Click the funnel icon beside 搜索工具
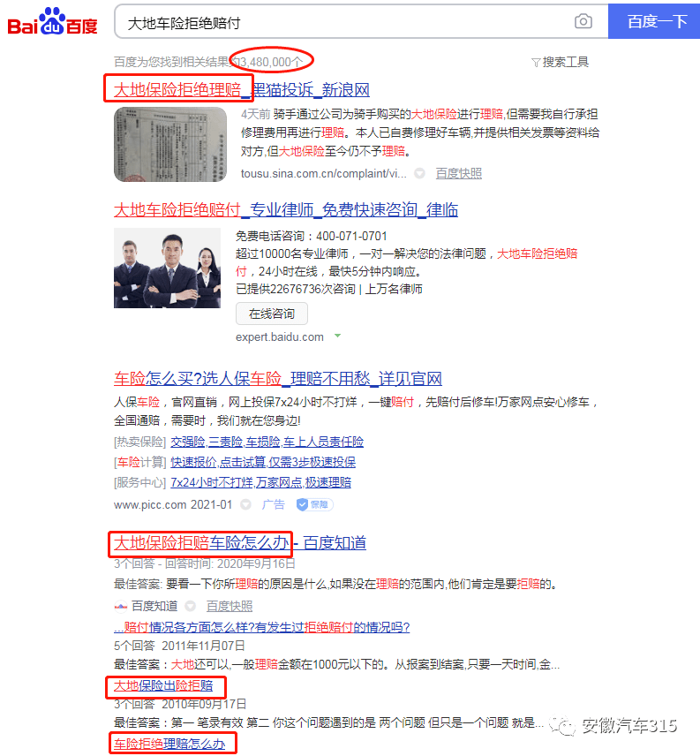Image resolution: width=700 pixels, height=756 pixels. pos(536,63)
